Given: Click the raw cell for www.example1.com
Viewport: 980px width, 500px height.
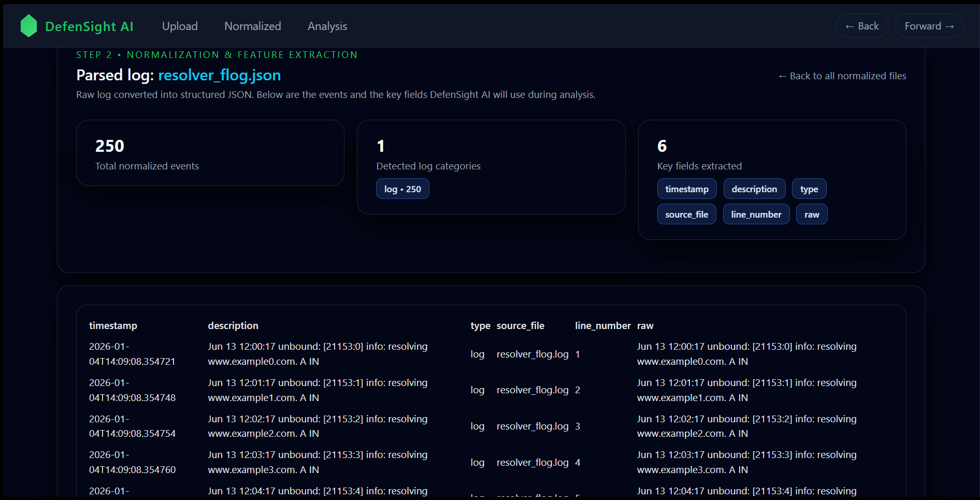Looking at the screenshot, I should tap(746, 390).
